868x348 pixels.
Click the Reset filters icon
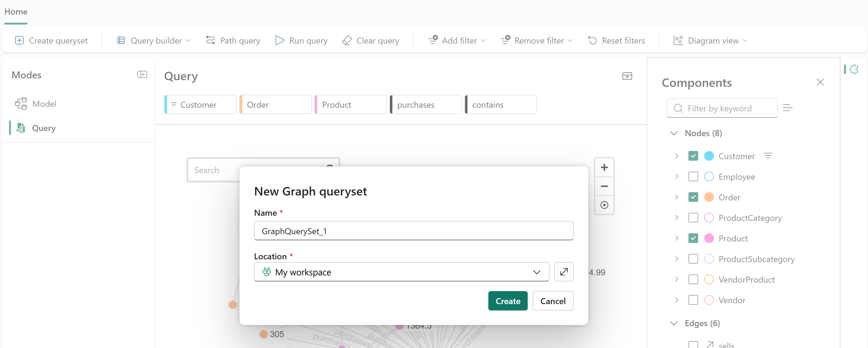point(592,41)
